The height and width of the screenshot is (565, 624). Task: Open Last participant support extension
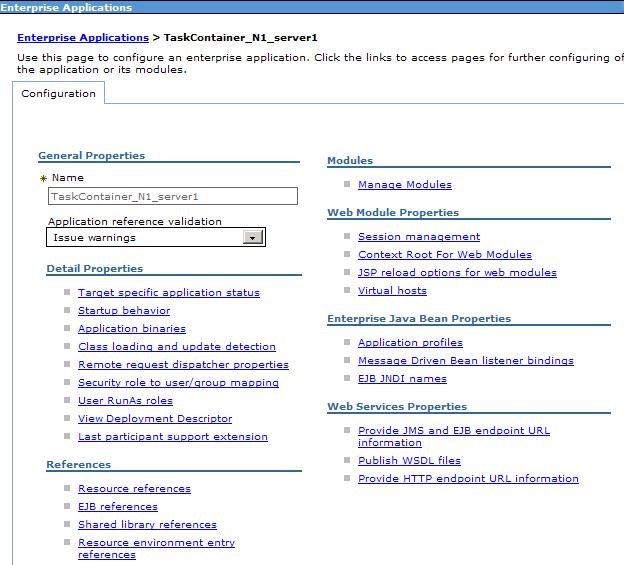coord(173,436)
